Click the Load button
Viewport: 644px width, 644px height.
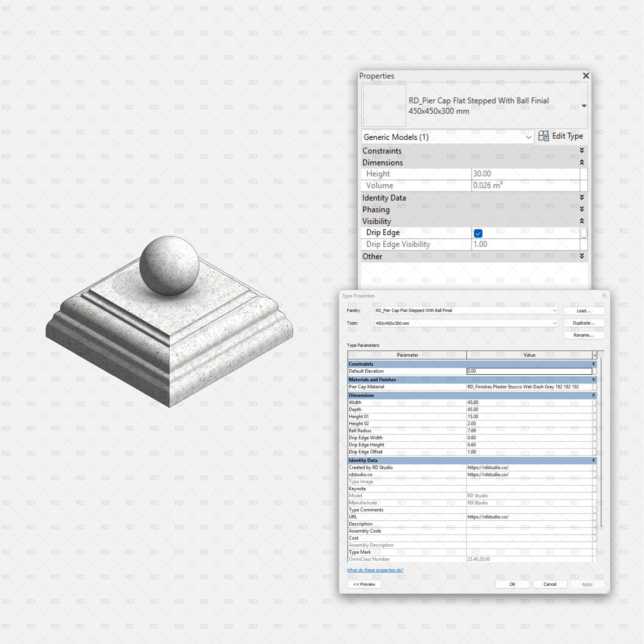pyautogui.click(x=584, y=311)
